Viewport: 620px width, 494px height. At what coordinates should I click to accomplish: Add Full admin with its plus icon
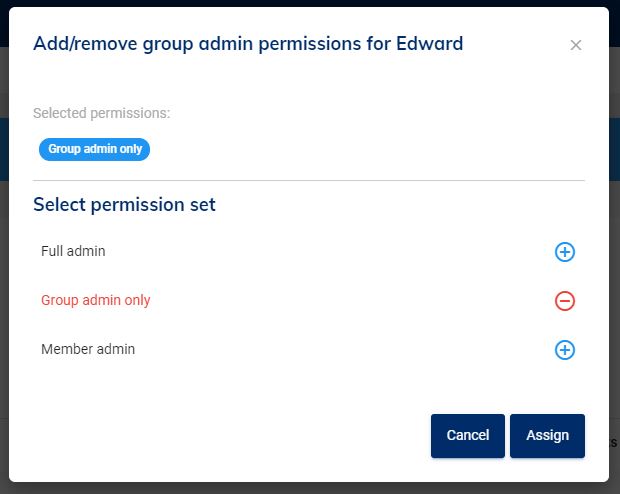[564, 252]
